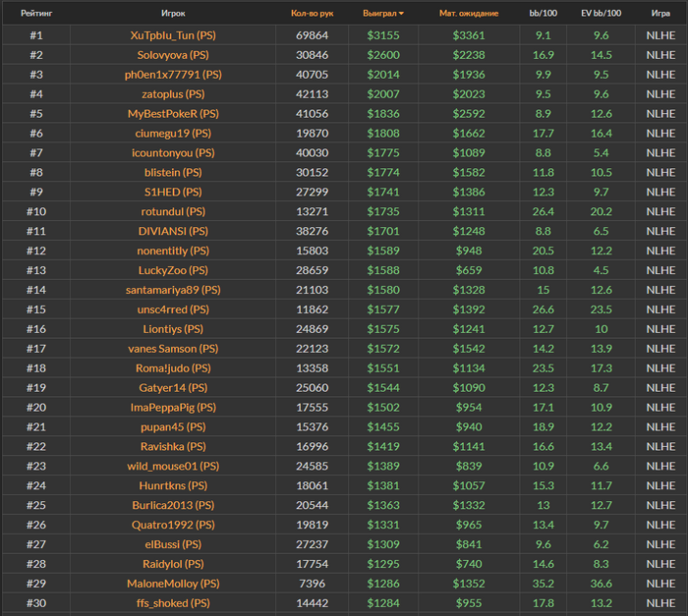Screen dimensions: 688x616
Task: View icountonyou (PS) player stats
Action: [x=173, y=152]
